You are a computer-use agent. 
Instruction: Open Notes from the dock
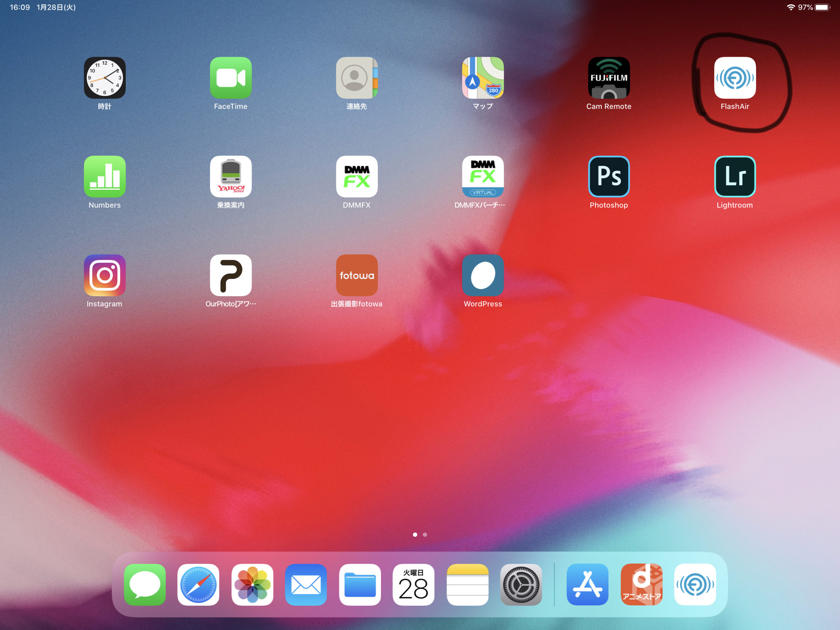[x=467, y=585]
